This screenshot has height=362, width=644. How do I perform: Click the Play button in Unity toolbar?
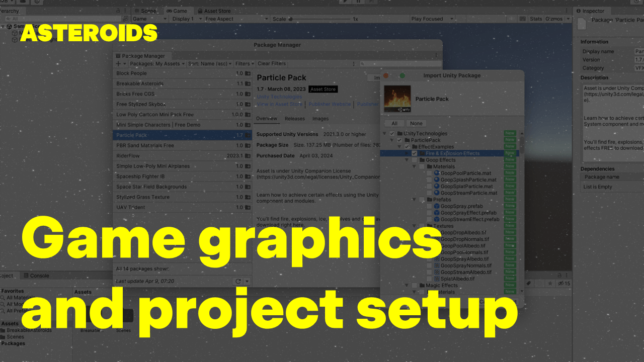345,2
